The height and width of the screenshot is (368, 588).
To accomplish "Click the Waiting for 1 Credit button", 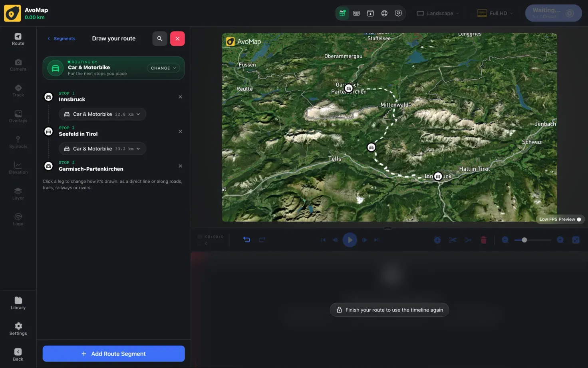I will coord(553,13).
